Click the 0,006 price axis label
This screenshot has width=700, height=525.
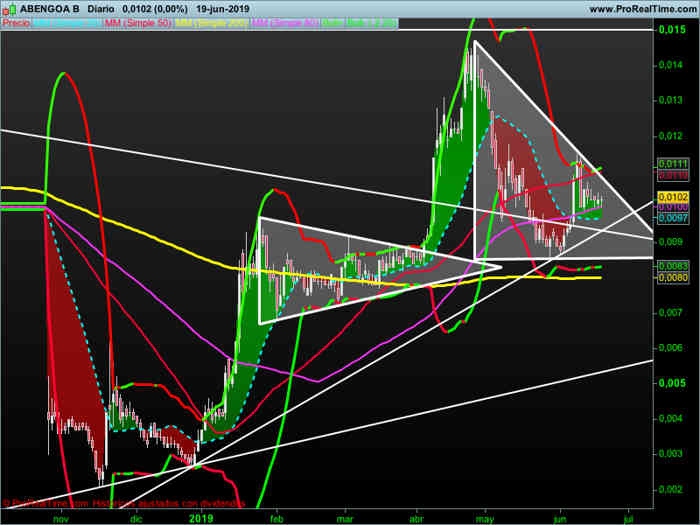pos(671,348)
